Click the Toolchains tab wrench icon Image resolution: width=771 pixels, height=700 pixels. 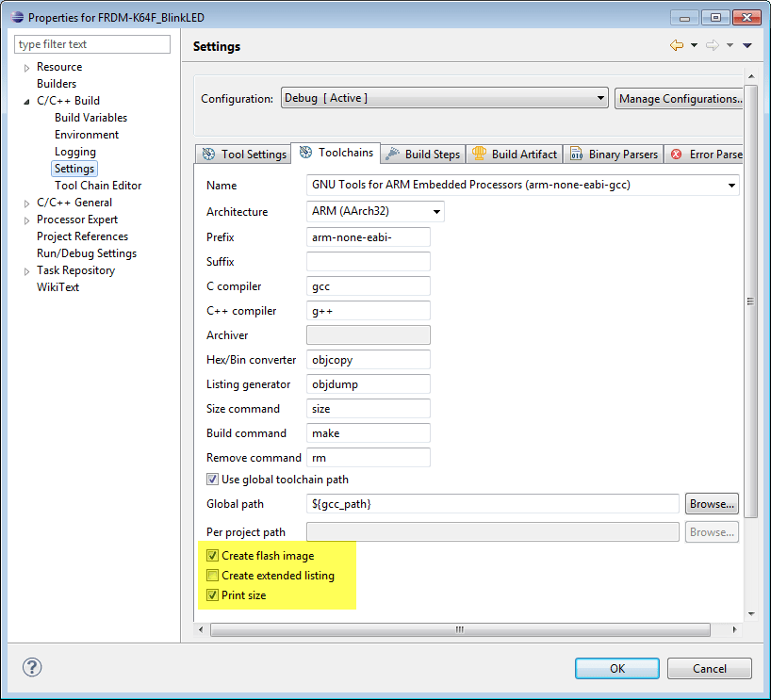[x=305, y=153]
